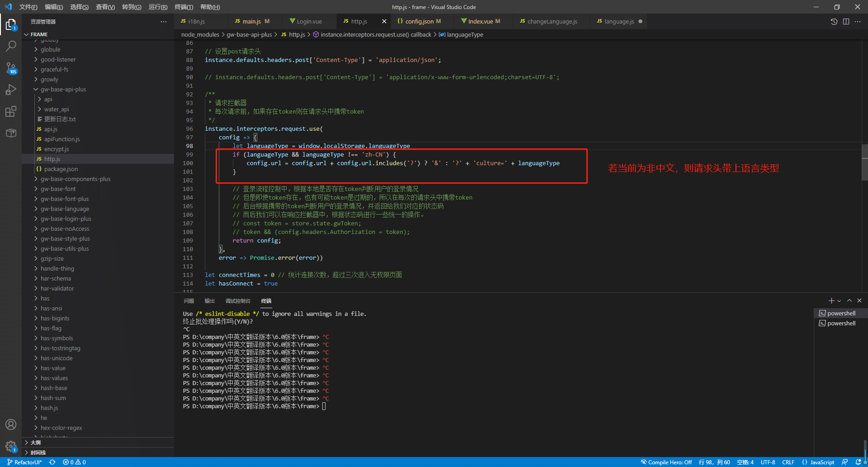Maximize the terminal panel with up chevron
The image size is (868, 467).
849,301
